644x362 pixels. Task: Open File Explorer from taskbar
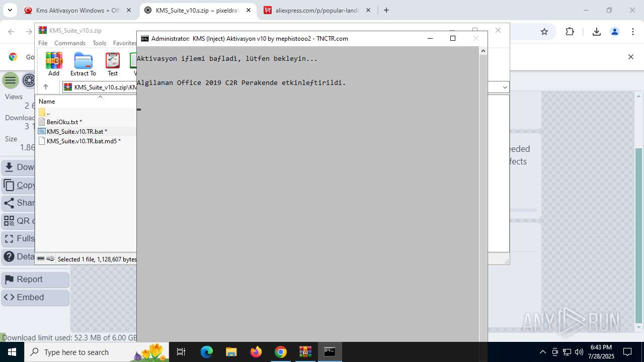231,352
